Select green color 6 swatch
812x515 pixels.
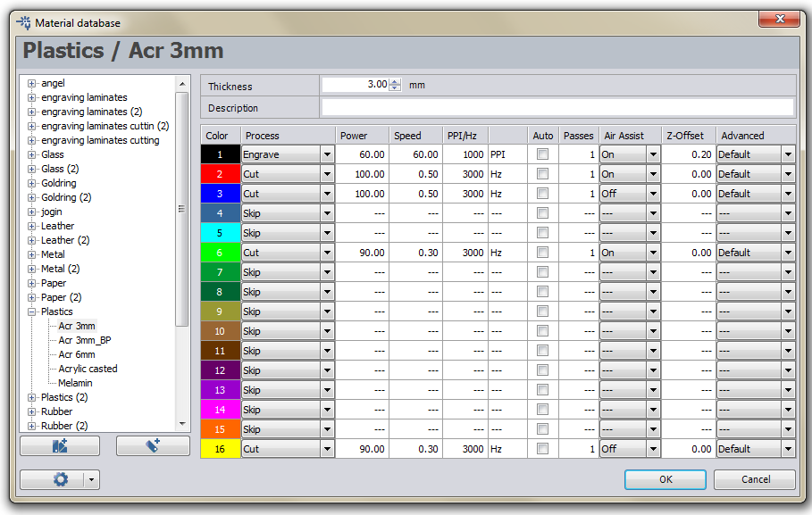(220, 253)
